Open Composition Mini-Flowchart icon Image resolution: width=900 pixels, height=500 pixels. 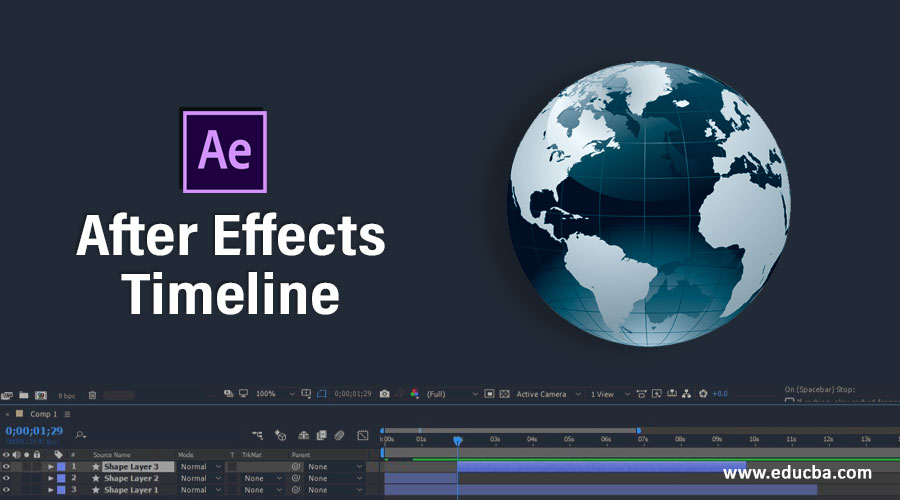[x=257, y=435]
